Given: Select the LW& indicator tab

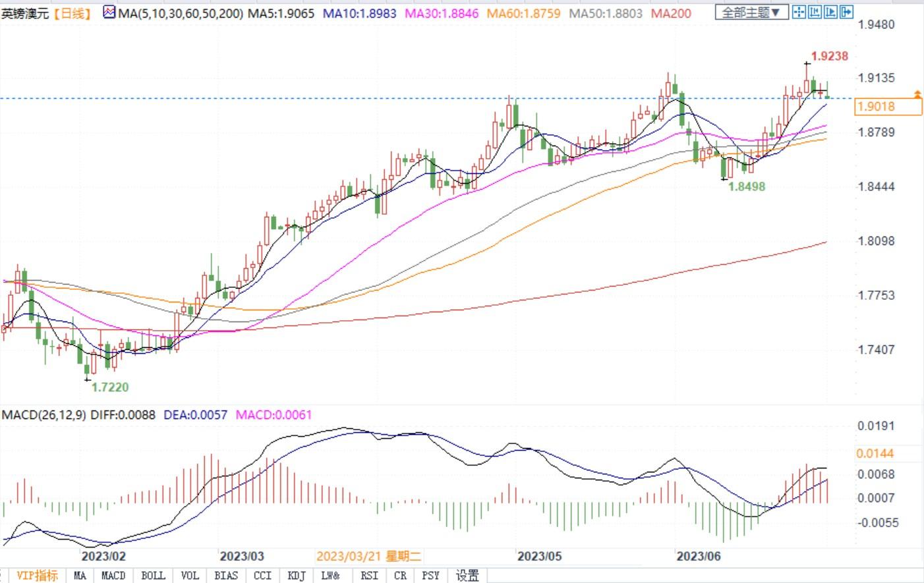Looking at the screenshot, I should click(x=330, y=575).
